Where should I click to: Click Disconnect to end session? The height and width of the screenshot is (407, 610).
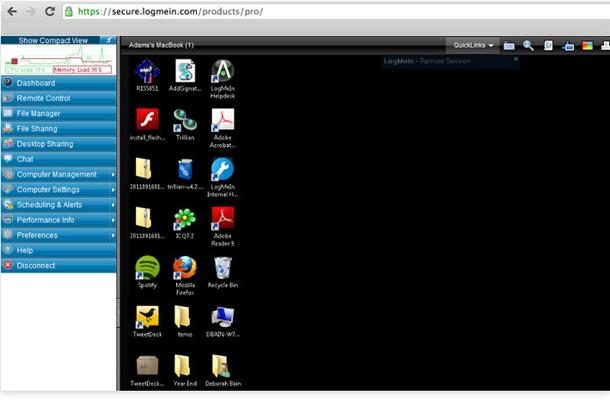point(58,265)
